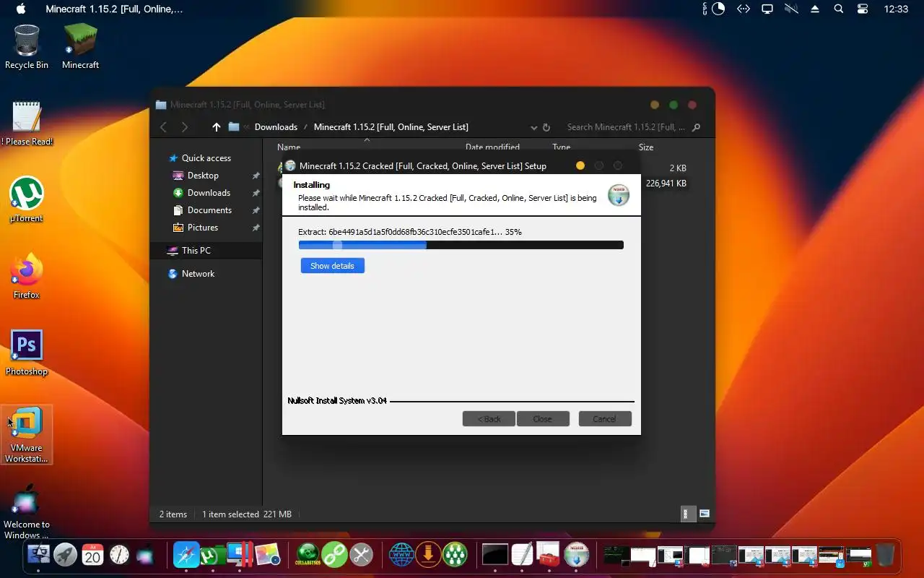Click the network arrows icon in menu bar
Image resolution: width=924 pixels, height=578 pixels.
click(x=743, y=9)
